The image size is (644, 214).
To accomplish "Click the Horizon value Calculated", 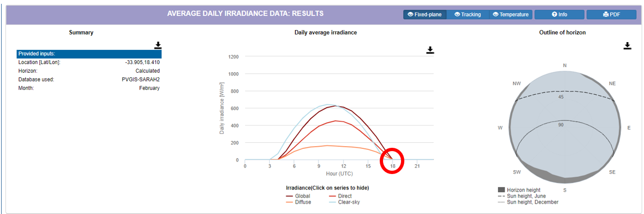I will [x=147, y=71].
